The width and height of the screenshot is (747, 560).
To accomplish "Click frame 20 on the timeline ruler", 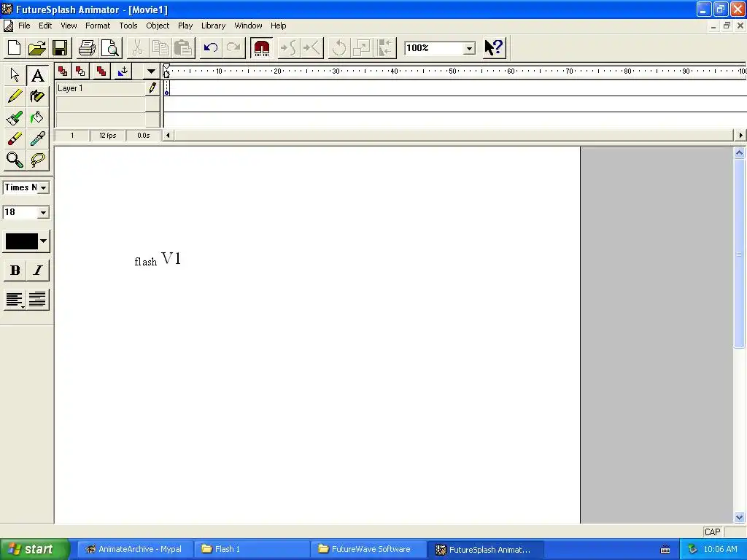I will click(277, 71).
